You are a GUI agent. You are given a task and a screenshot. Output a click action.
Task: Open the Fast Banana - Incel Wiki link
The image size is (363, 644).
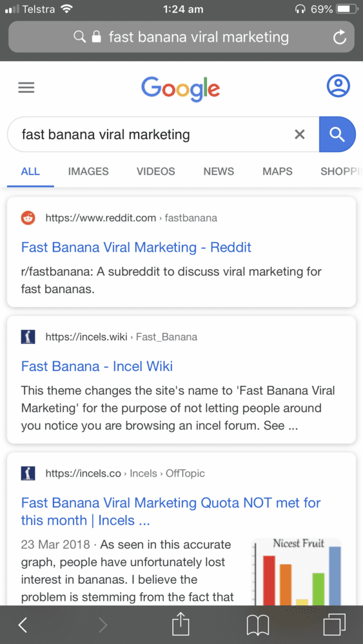pyautogui.click(x=97, y=366)
